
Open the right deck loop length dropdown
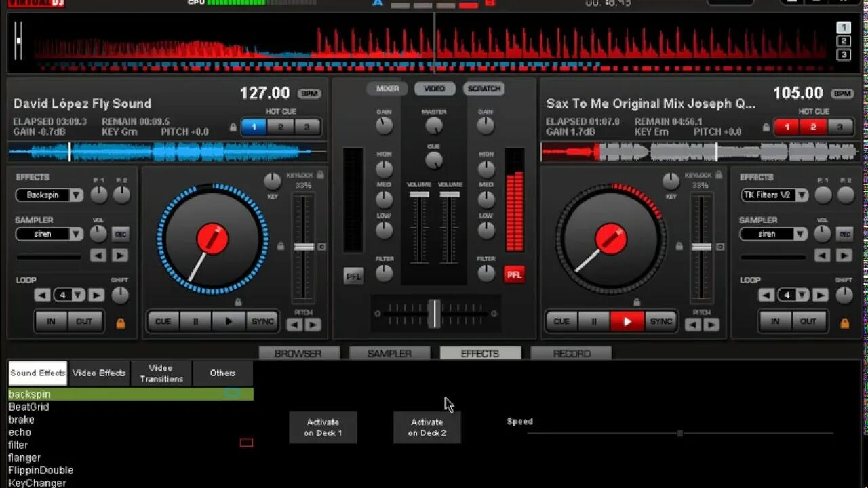pos(803,295)
